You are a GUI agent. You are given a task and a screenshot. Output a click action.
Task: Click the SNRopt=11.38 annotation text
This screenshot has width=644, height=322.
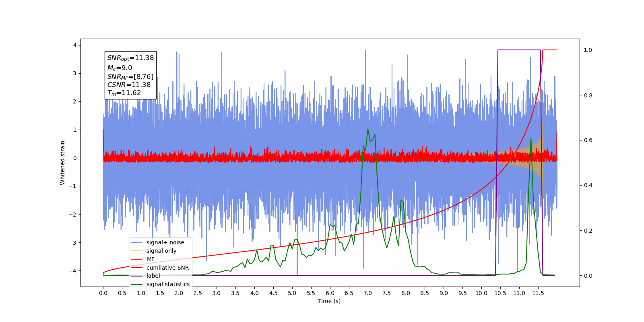click(130, 58)
